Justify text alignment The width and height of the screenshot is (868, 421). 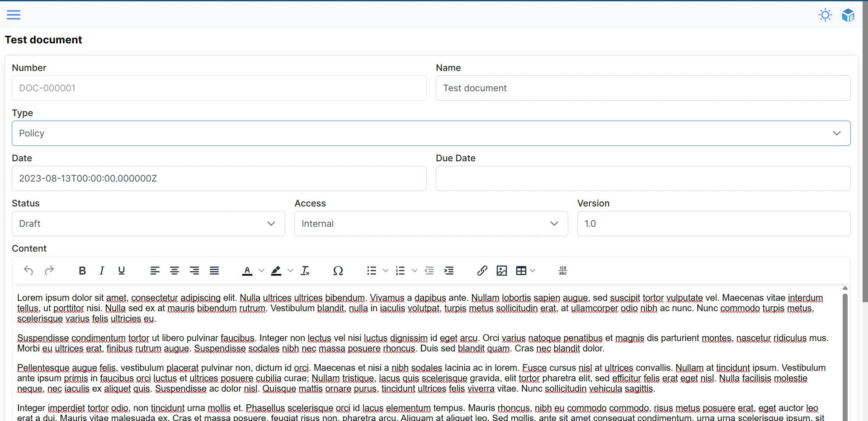click(214, 271)
